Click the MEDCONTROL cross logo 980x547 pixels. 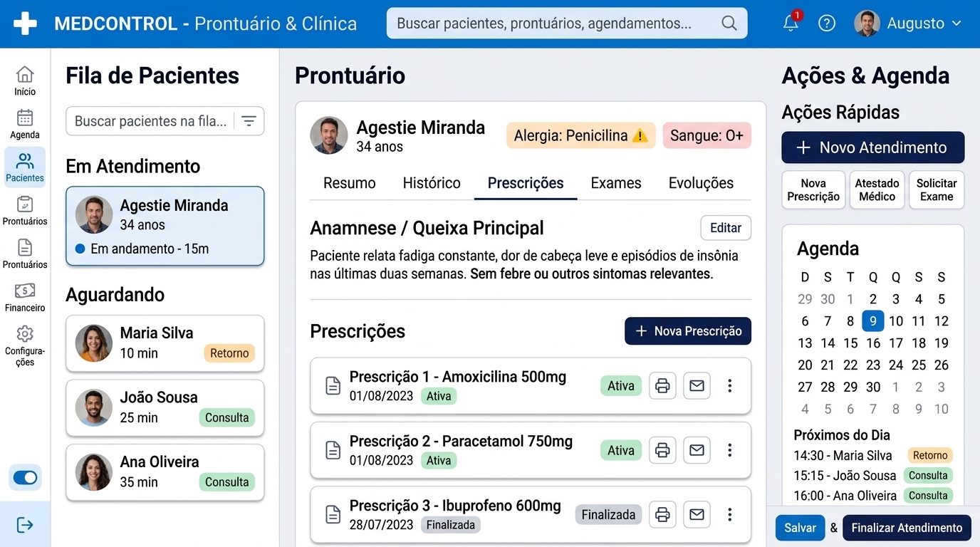[x=25, y=23]
